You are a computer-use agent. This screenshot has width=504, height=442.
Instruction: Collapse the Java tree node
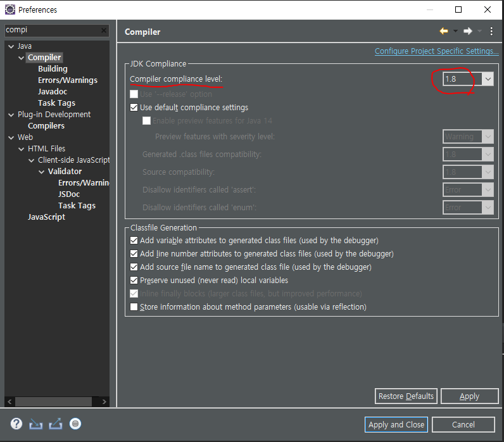click(11, 46)
